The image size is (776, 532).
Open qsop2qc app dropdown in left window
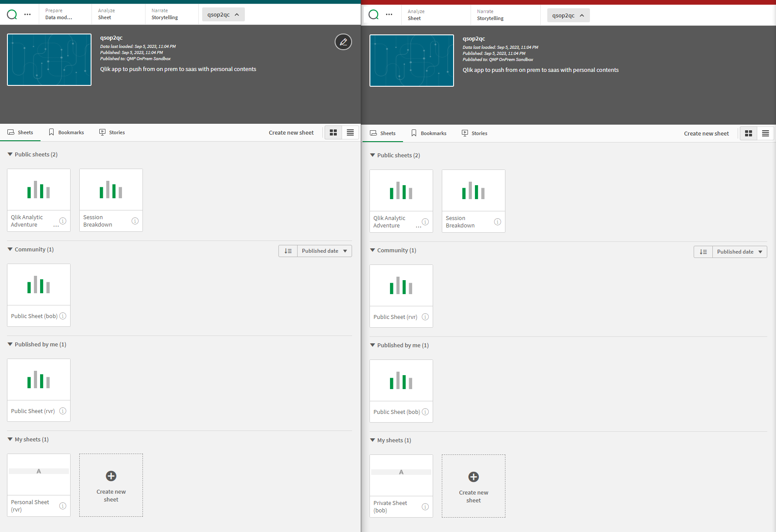click(223, 14)
